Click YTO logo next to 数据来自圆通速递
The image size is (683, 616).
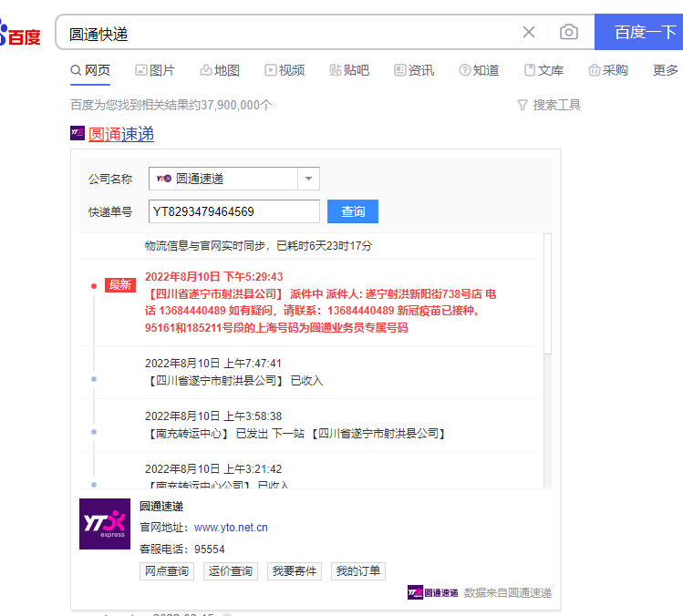(432, 592)
